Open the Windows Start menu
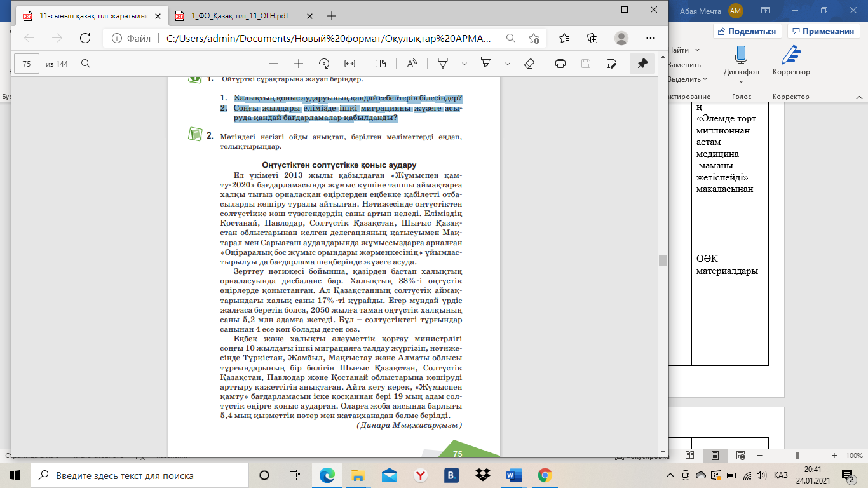 point(15,475)
